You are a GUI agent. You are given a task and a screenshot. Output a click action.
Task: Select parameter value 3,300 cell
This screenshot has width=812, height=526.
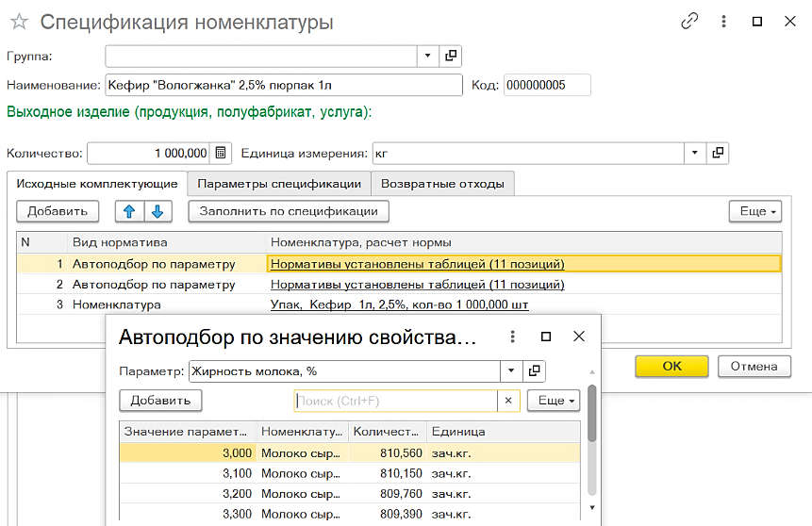[188, 514]
